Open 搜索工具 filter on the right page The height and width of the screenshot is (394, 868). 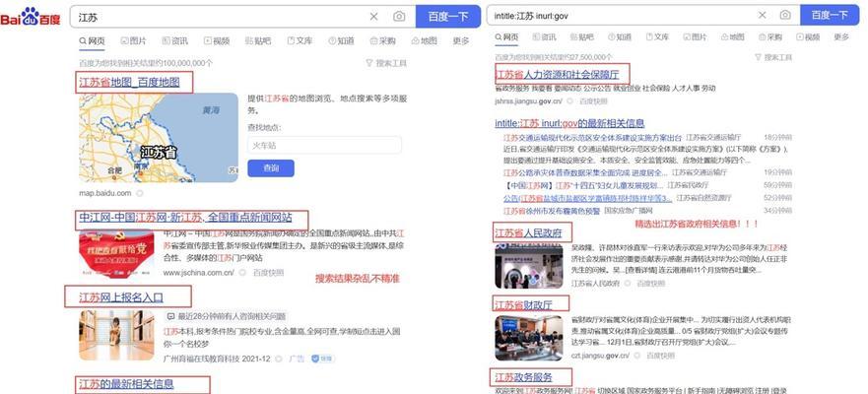(773, 57)
